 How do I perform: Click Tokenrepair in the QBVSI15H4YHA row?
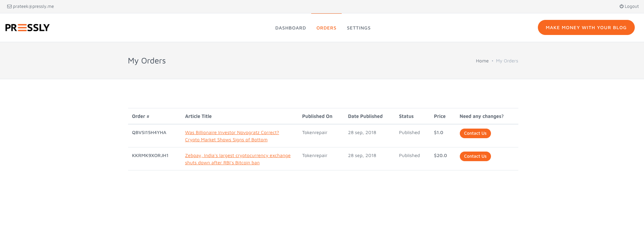pos(315,132)
